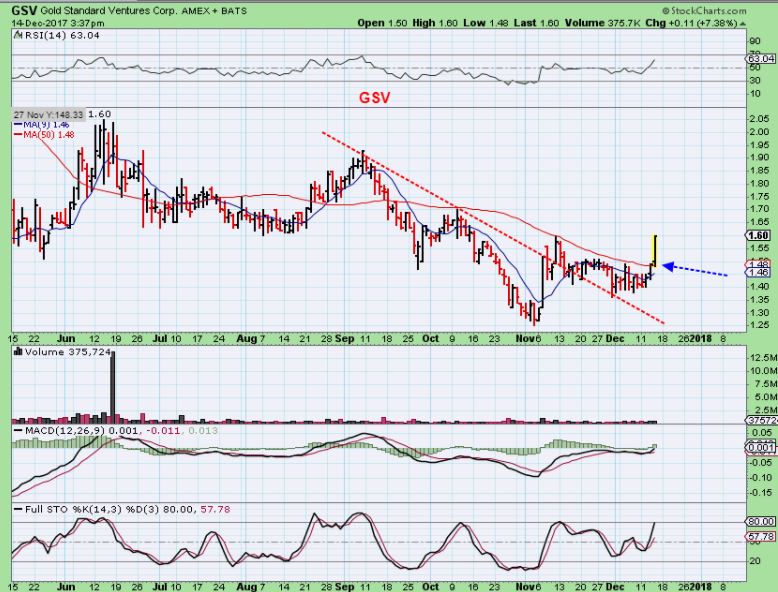778x592 pixels.
Task: Click the 1.60 last-price tag on the price axis
Action: pyautogui.click(x=760, y=235)
